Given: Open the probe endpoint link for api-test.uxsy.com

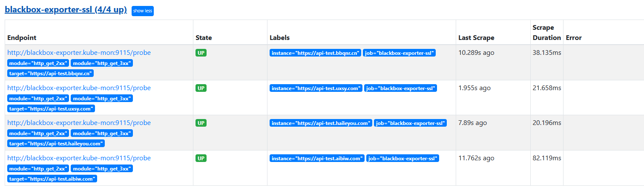Looking at the screenshot, I should pos(79,88).
